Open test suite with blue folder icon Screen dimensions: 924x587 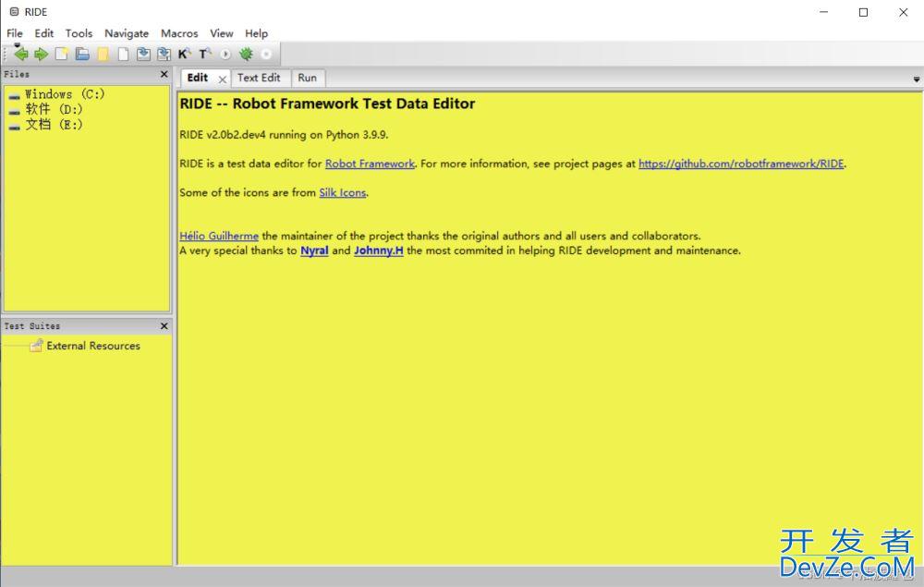(82, 55)
